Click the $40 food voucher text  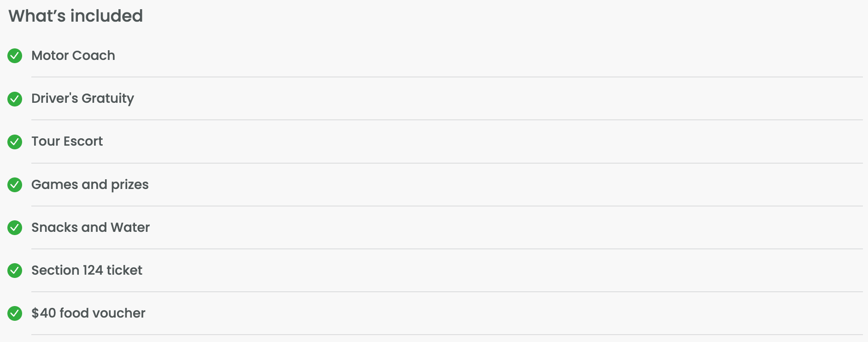point(88,313)
